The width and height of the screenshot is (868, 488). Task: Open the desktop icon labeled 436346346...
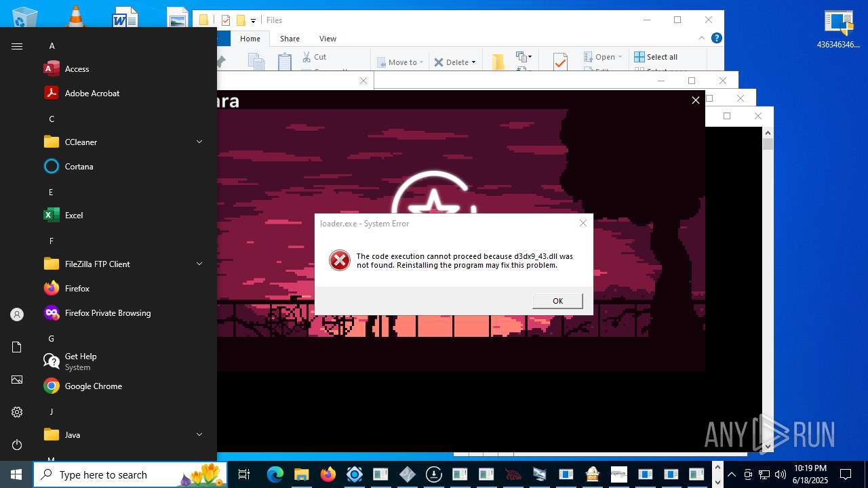pos(839,29)
